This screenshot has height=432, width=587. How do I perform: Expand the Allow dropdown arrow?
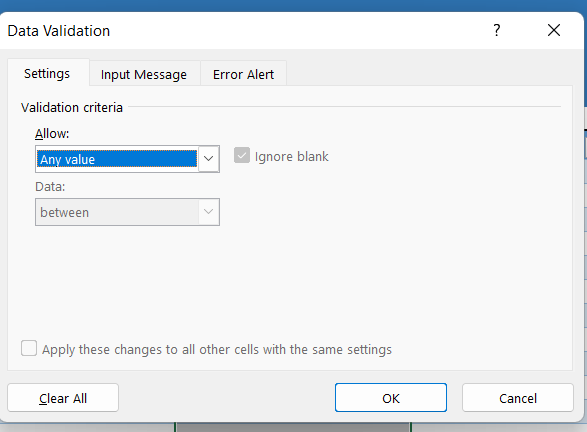209,159
